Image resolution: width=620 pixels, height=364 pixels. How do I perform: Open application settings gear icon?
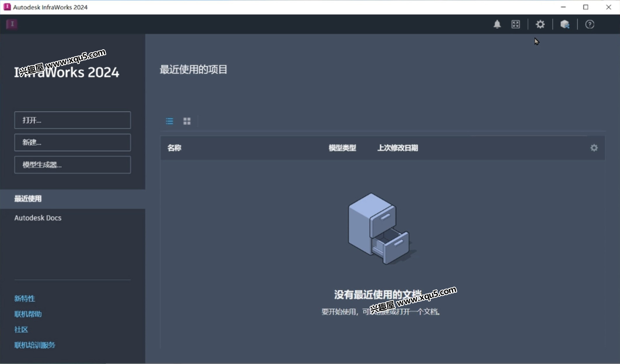[540, 24]
